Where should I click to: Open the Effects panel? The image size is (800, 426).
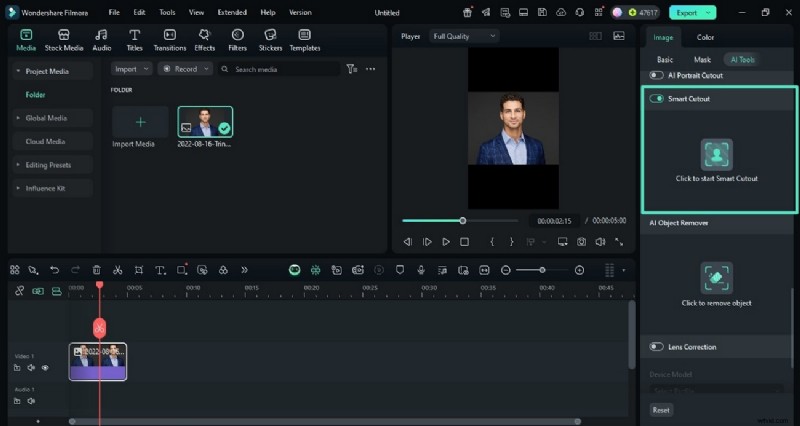(205, 40)
